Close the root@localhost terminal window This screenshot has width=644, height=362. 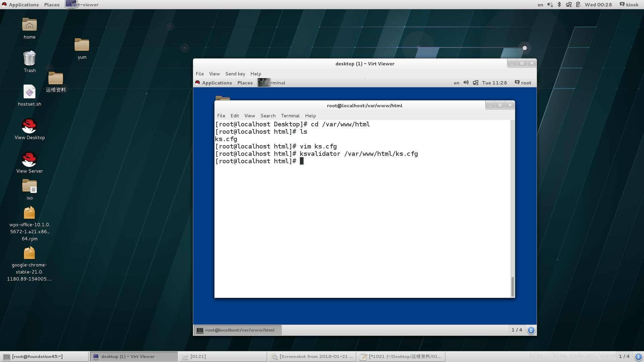(x=510, y=105)
